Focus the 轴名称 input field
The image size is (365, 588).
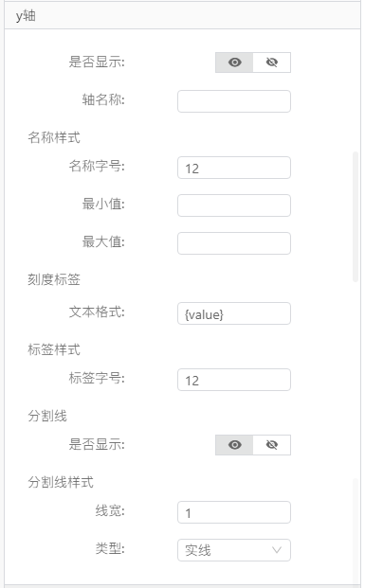coord(234,101)
